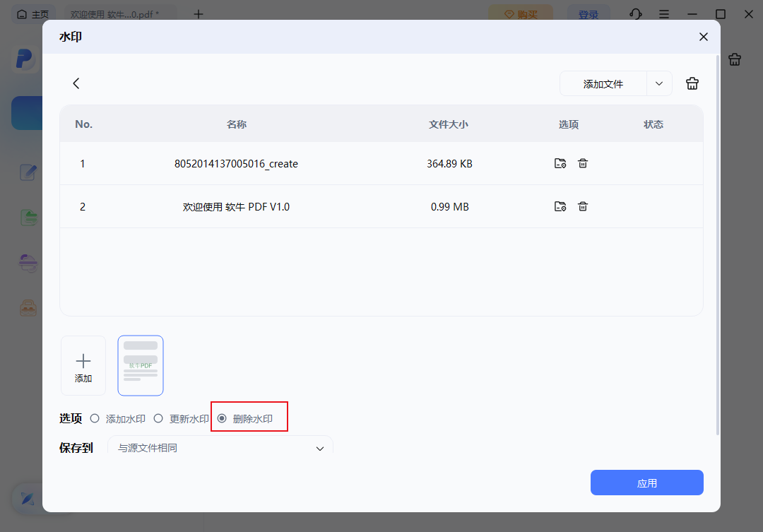Open the purple scanner/OCR icon in sidebar
The width and height of the screenshot is (763, 532).
(x=28, y=264)
